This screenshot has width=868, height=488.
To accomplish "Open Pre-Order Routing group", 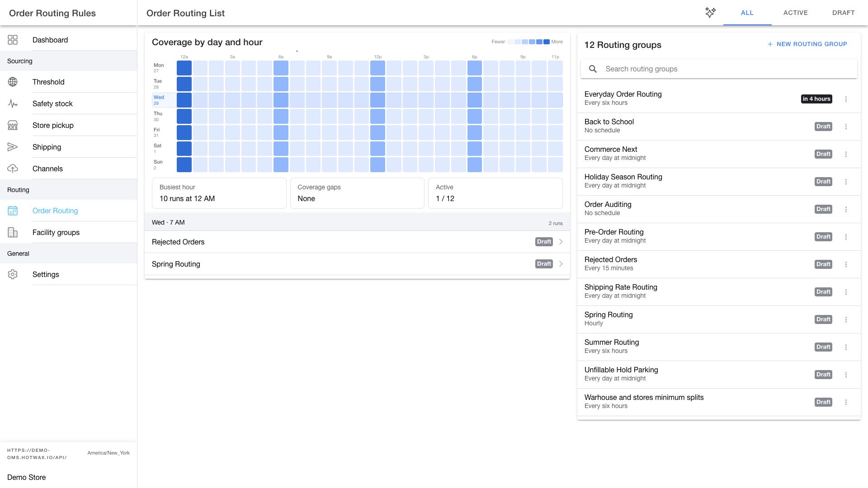I will 718,237.
